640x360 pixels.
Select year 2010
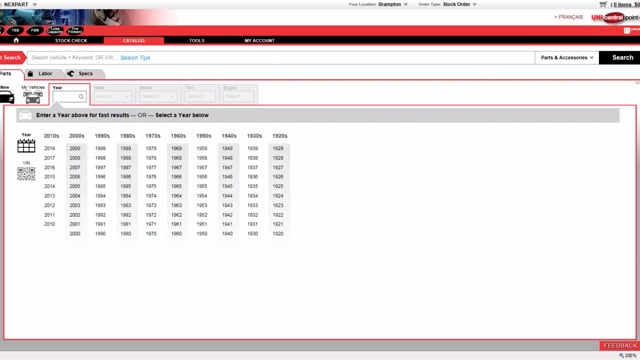tap(49, 224)
